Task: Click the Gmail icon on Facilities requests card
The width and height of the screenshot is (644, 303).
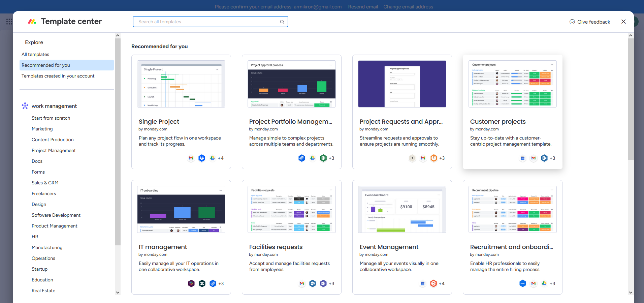Action: coord(302,283)
